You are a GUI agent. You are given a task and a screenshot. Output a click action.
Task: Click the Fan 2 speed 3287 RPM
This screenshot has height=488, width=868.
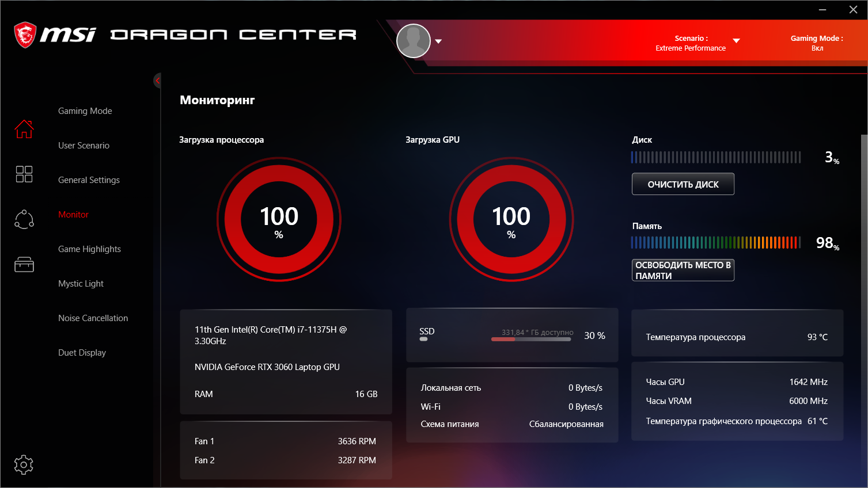[x=357, y=460]
